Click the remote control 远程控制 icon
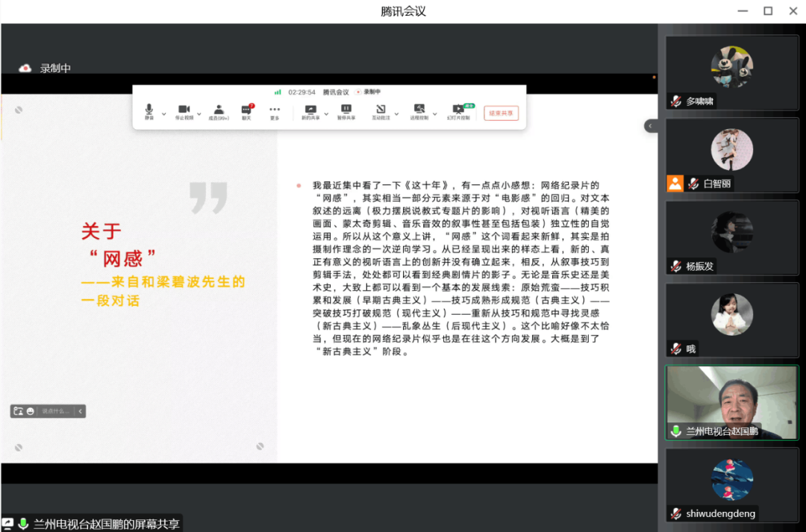Image resolution: width=806 pixels, height=532 pixels. pos(420,109)
